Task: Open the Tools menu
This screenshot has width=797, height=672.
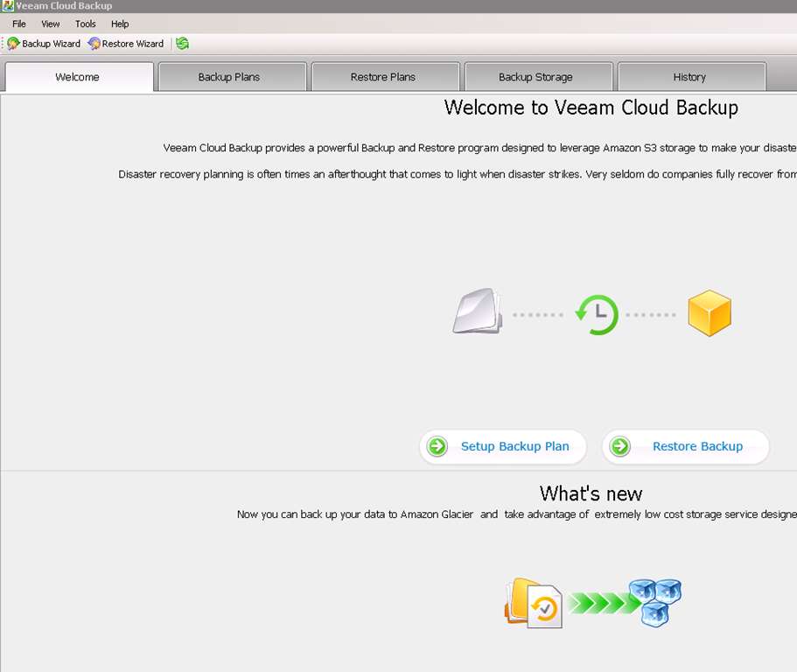Action: [86, 24]
